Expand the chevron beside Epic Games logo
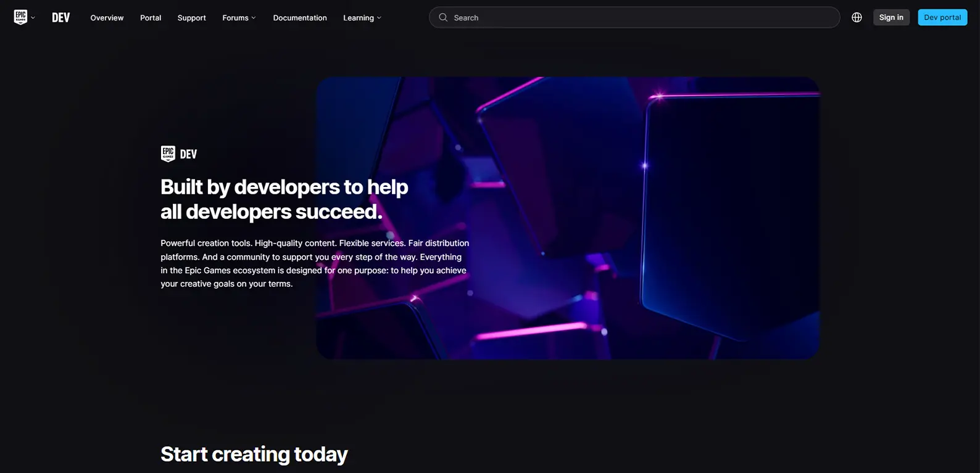Screen dimensions: 980x473 (x=33, y=18)
